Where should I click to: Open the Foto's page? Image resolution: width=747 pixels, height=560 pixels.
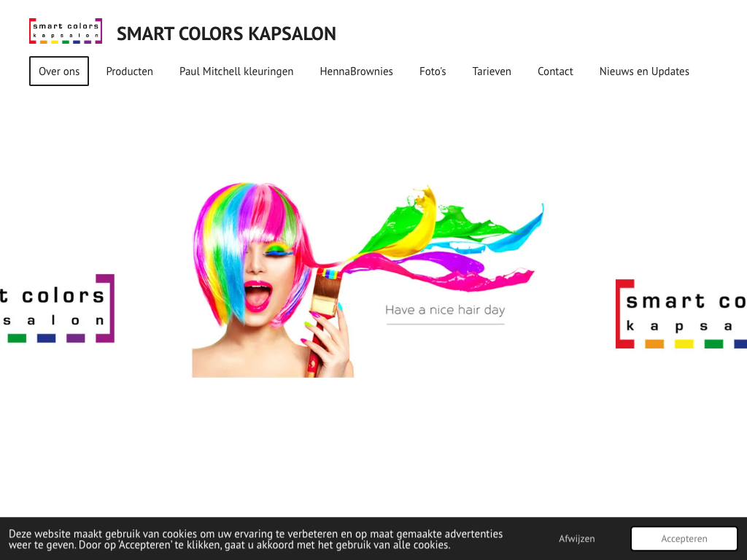coord(433,71)
